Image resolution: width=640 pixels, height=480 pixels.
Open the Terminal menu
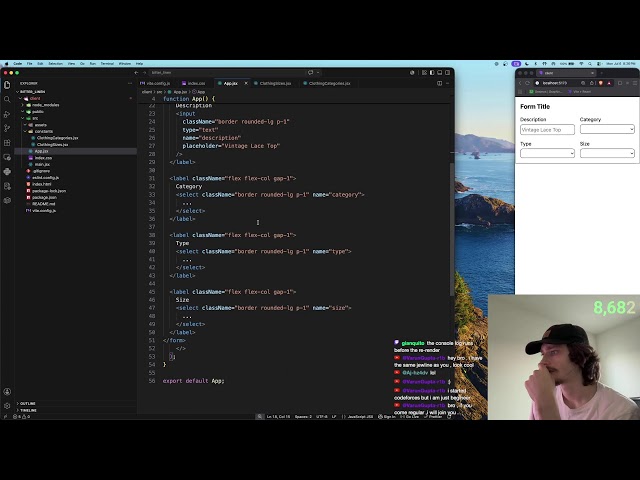(107, 64)
